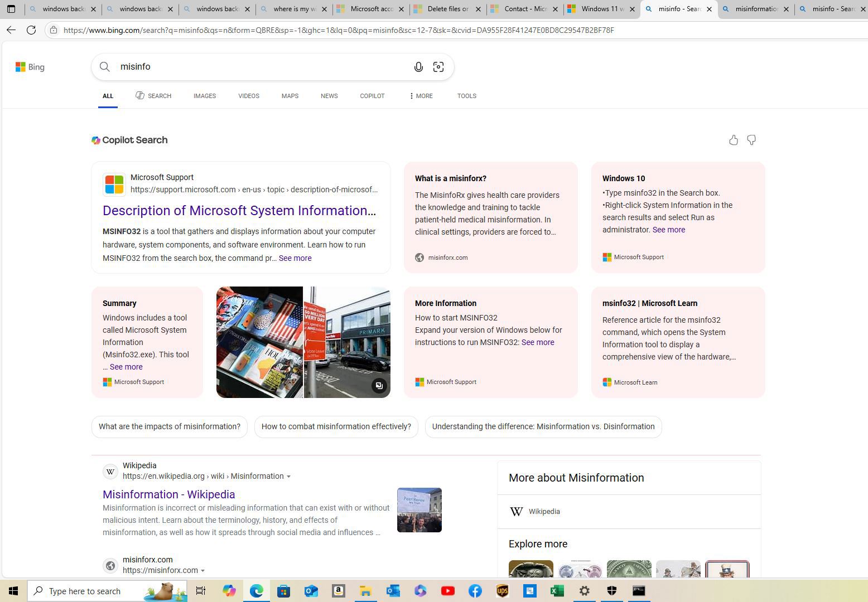868x602 pixels.
Task: Click See more in Summary card
Action: click(x=126, y=367)
